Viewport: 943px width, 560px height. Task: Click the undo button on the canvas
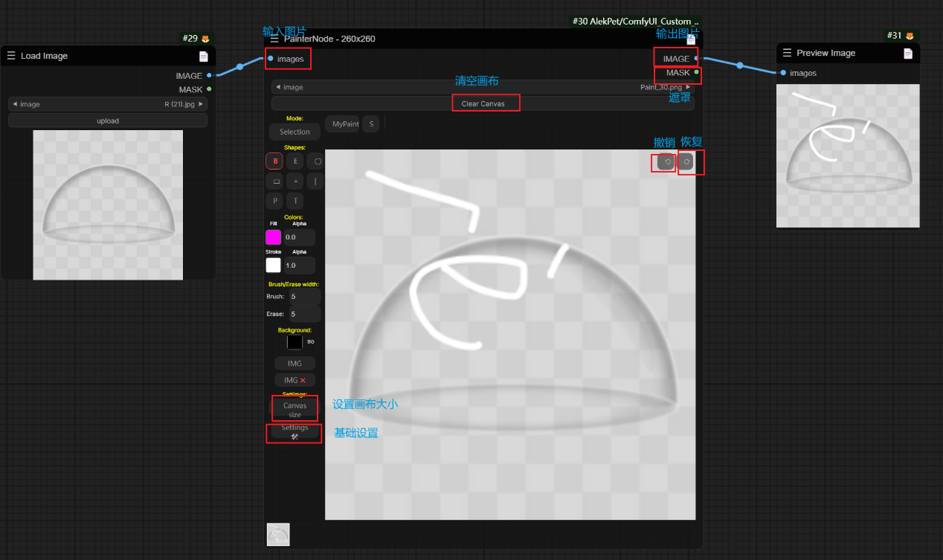[666, 162]
